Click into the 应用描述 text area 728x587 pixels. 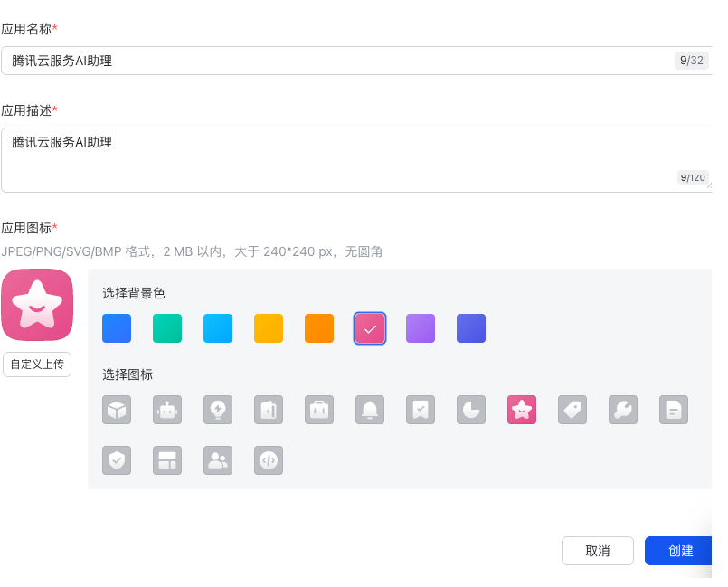coord(356,160)
